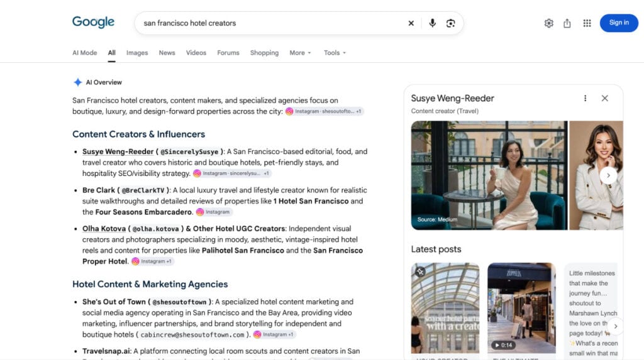Image resolution: width=644 pixels, height=360 pixels.
Task: Open the main photo sourced from Medium
Action: [489, 175]
